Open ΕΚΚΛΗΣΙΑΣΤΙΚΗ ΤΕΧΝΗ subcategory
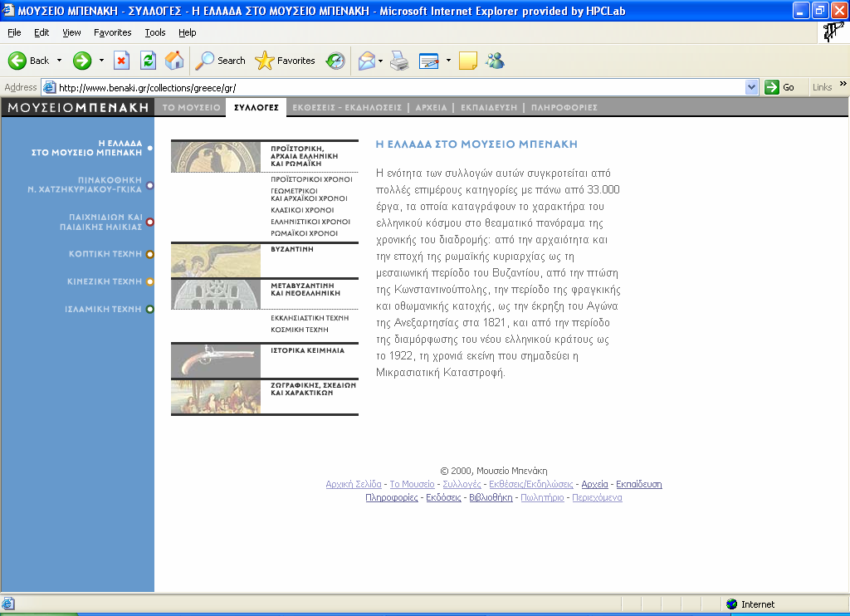The width and height of the screenshot is (850, 616). pos(310,318)
